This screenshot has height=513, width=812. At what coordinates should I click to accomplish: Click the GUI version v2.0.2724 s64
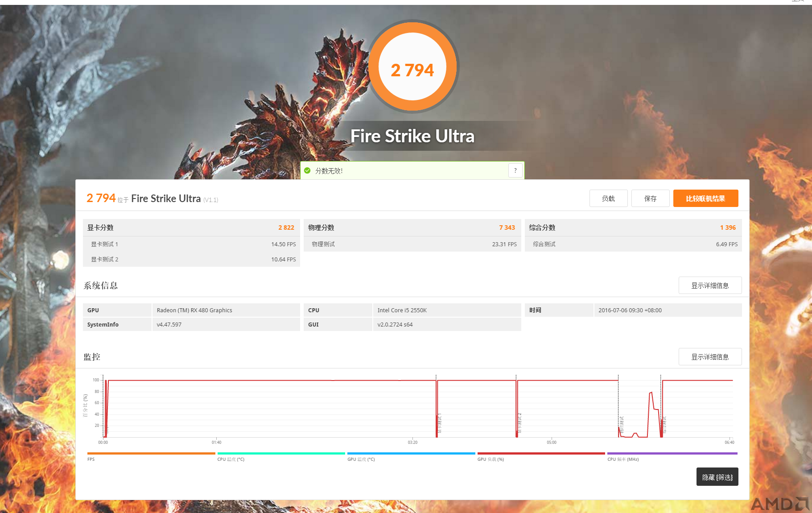395,325
